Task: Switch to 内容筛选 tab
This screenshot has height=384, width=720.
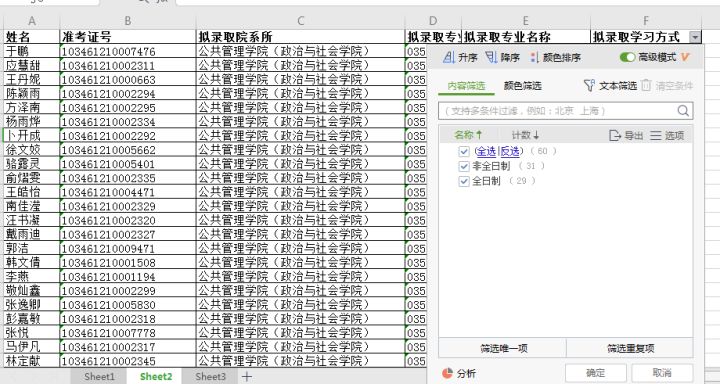Action: point(466,86)
